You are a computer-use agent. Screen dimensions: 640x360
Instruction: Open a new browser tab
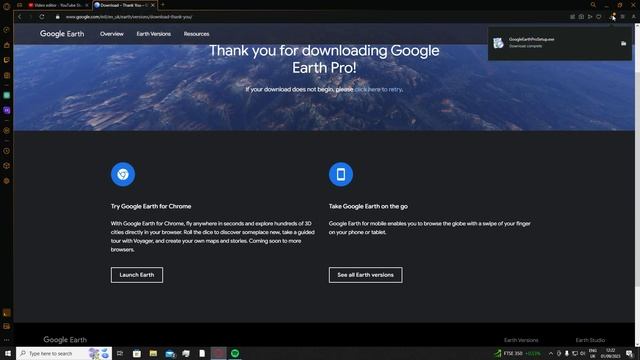(x=162, y=5)
